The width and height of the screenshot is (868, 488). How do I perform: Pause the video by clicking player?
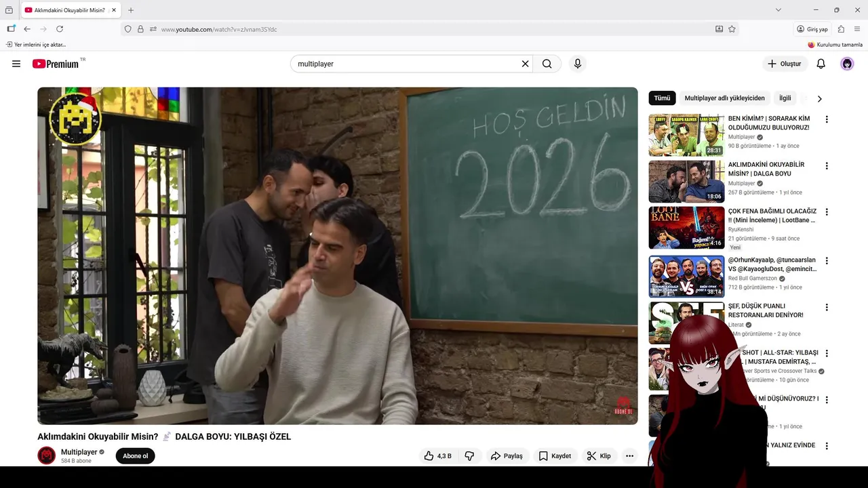(x=338, y=256)
